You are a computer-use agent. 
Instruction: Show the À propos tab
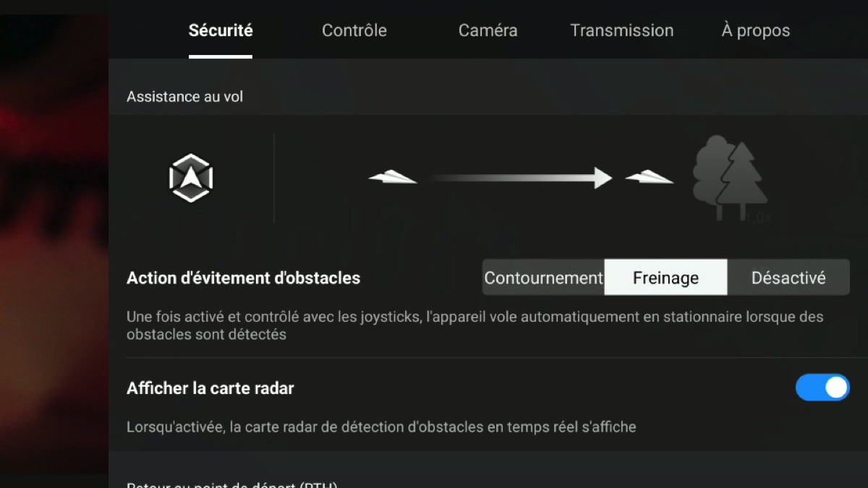[x=756, y=30]
